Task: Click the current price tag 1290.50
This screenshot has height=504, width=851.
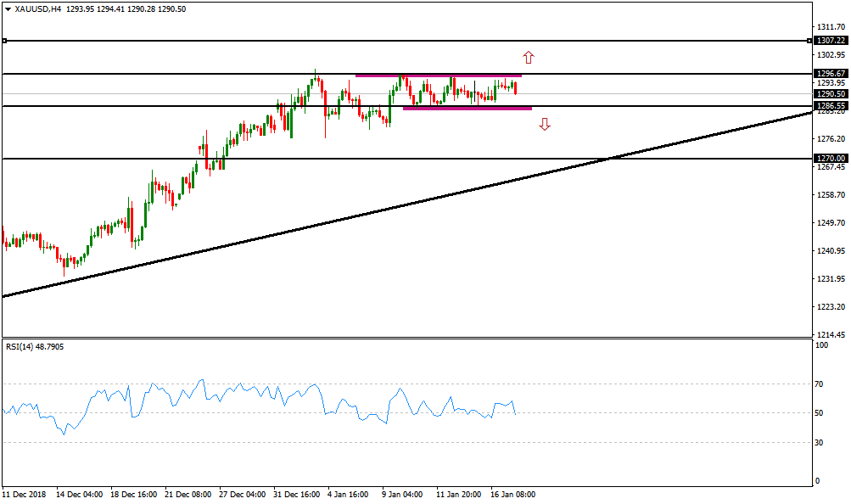Action: point(829,94)
